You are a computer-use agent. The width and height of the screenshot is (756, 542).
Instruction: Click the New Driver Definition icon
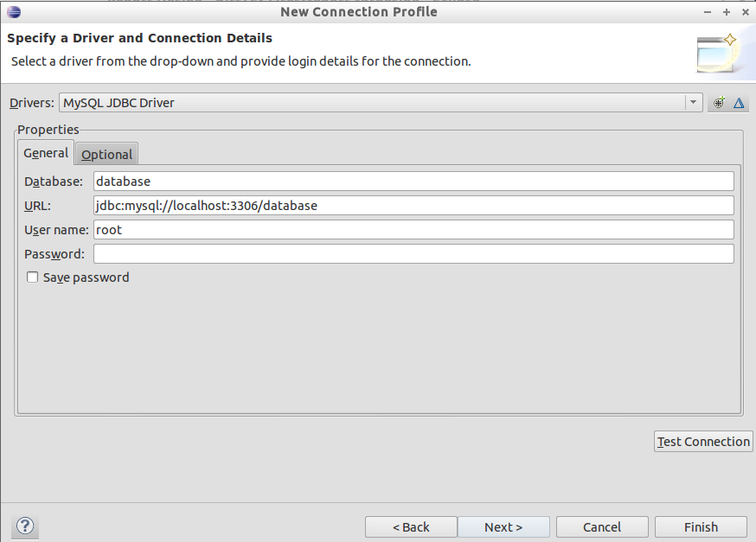click(x=719, y=103)
